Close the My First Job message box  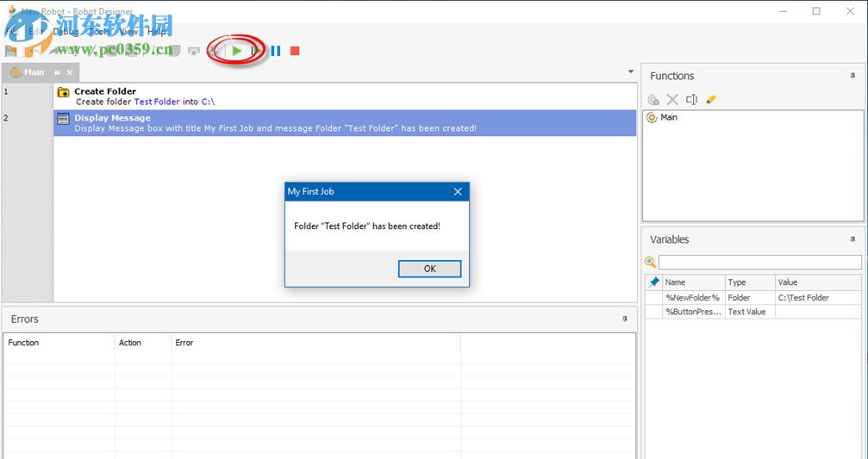point(458,191)
